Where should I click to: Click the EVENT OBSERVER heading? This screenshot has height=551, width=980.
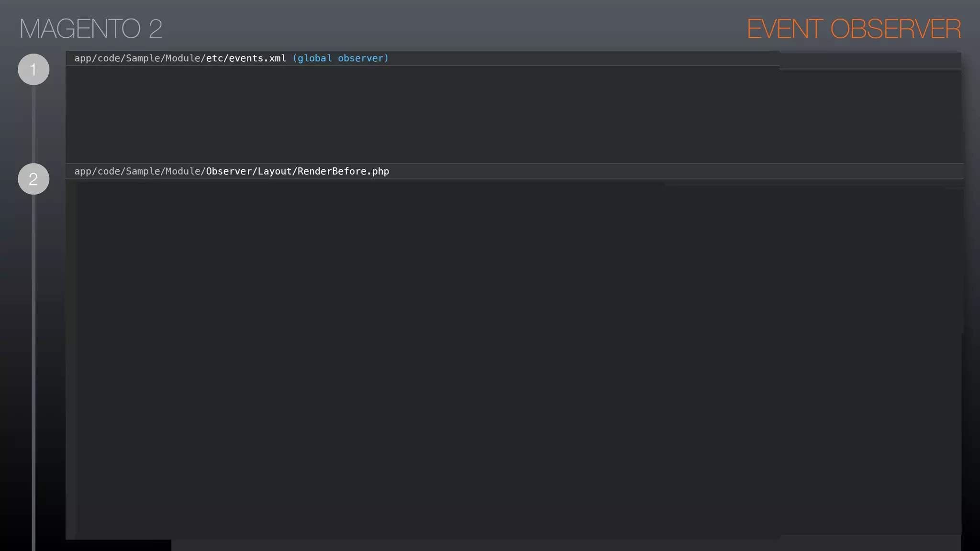click(854, 29)
